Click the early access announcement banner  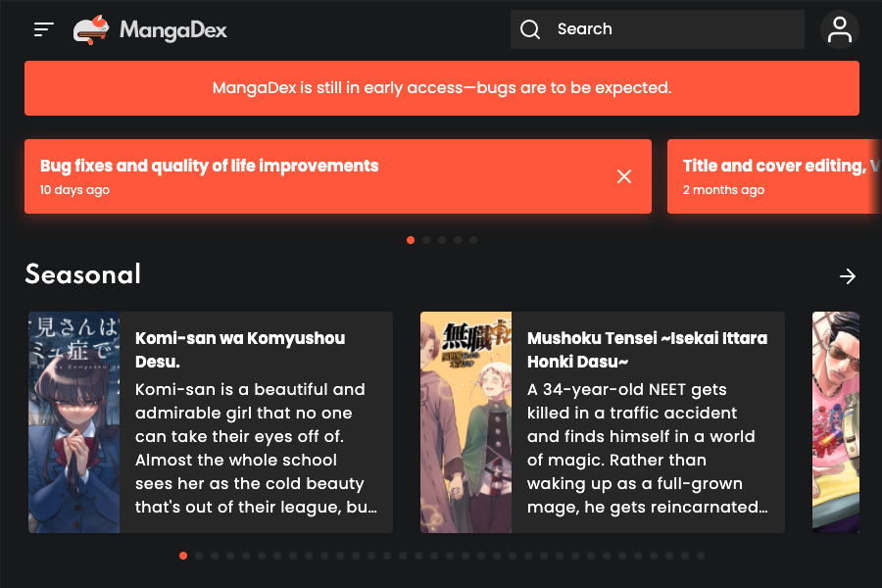442,88
